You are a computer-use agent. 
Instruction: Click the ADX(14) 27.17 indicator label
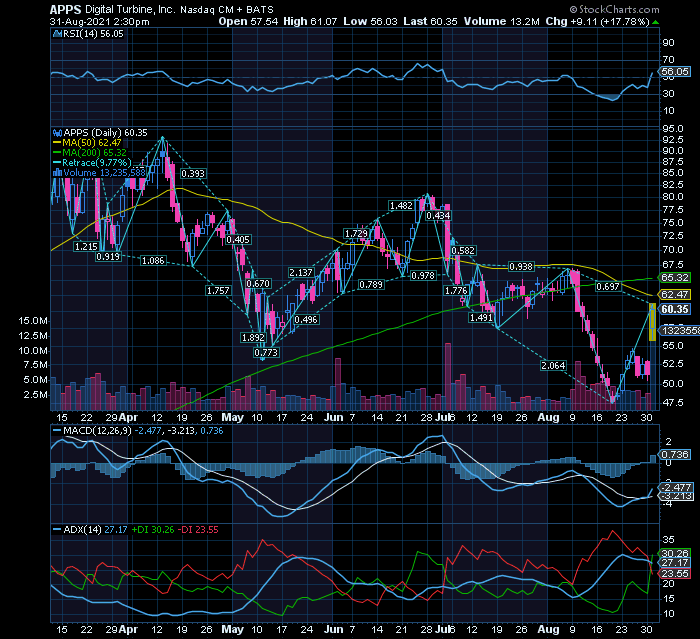tap(90, 530)
